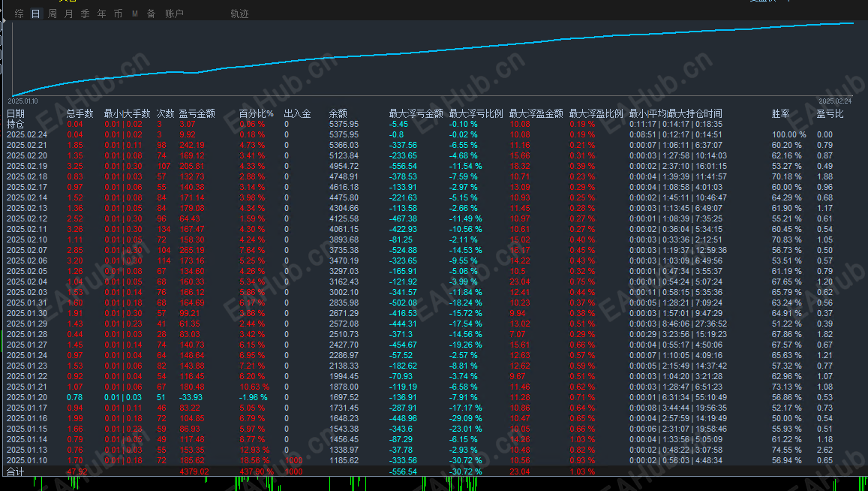
Task: Switch to the 综 summary tab
Action: pos(20,14)
